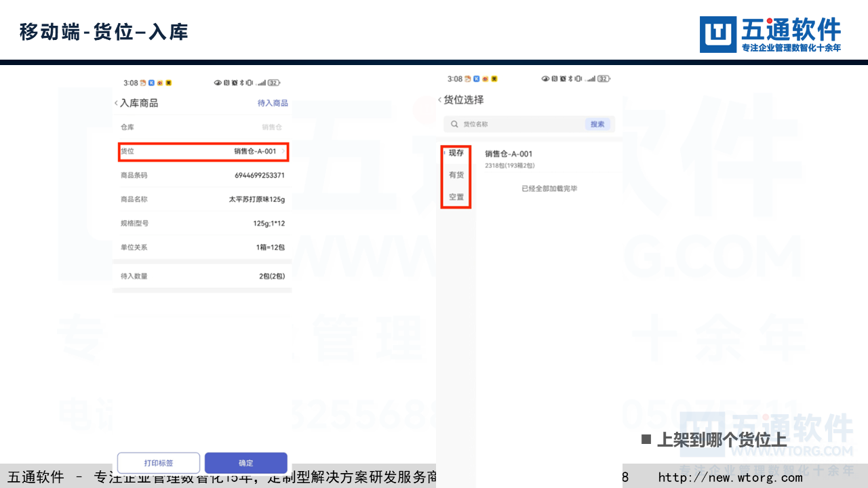Click the blue K icon in left phone status bar

coord(151,83)
